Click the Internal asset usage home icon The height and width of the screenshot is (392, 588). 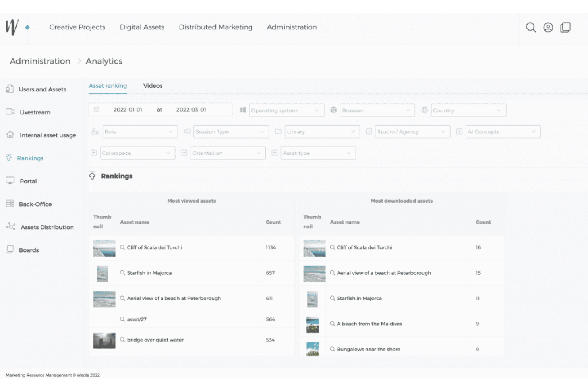10,135
